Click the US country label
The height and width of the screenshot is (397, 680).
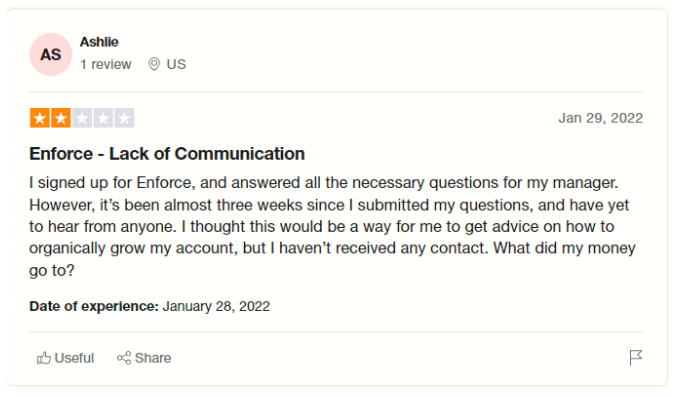tap(176, 64)
